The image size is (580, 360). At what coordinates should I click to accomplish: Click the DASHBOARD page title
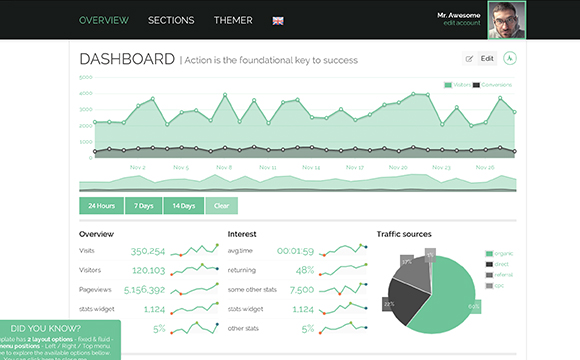(x=127, y=59)
